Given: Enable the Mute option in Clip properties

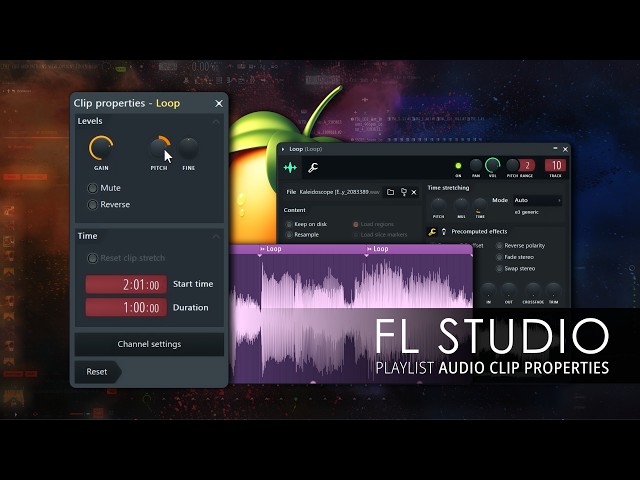Looking at the screenshot, I should [104, 188].
